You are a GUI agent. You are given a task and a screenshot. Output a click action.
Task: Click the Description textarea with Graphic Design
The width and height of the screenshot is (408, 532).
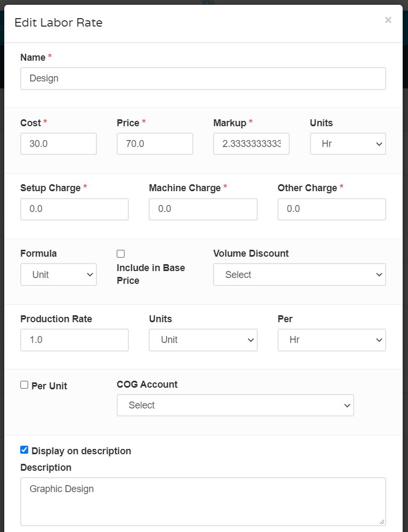coord(203,502)
